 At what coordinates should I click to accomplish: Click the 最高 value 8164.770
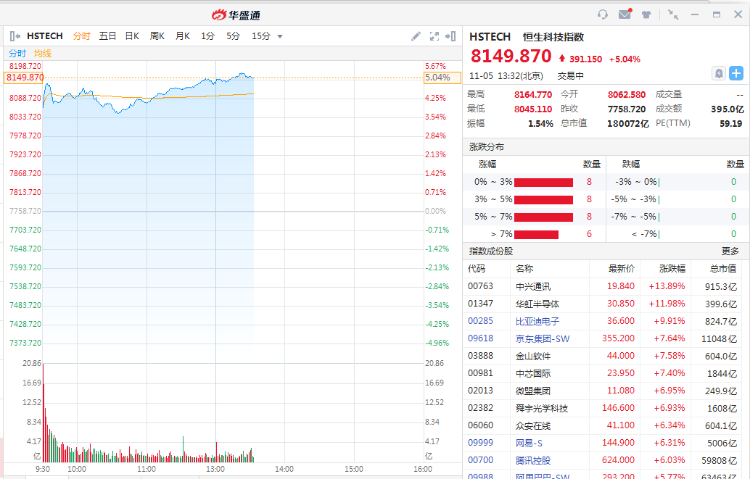[533, 95]
